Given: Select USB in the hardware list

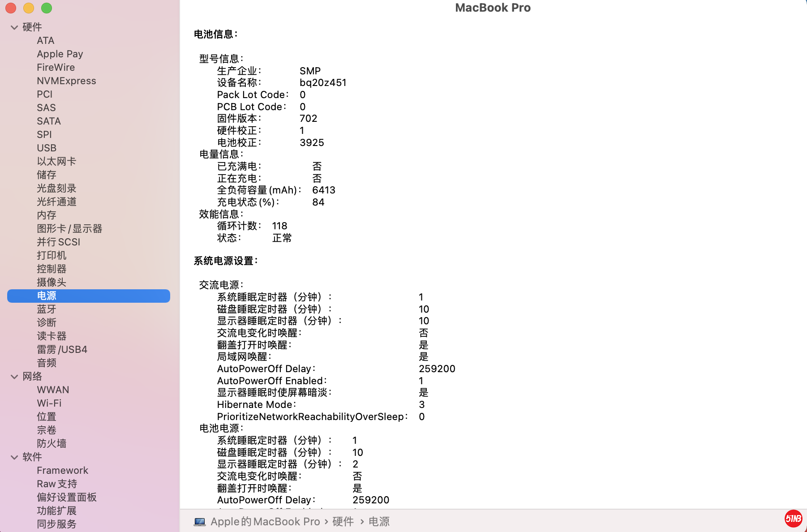Looking at the screenshot, I should coord(47,148).
